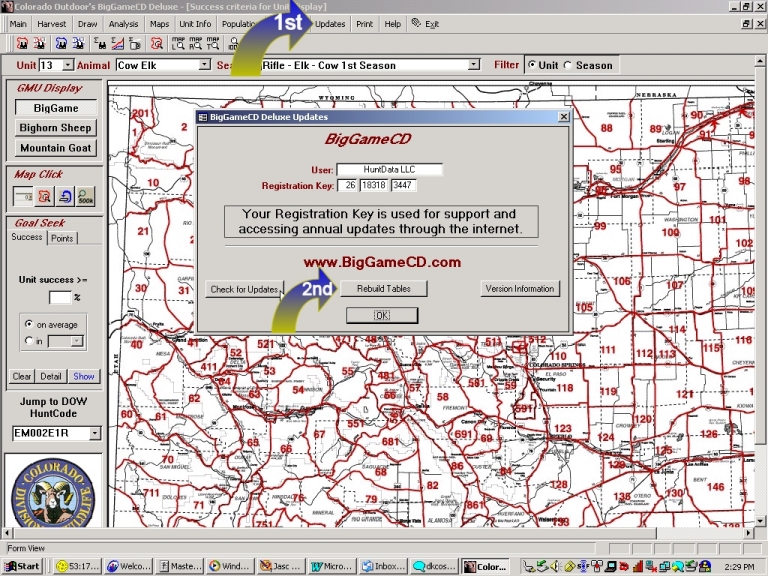
Task: Open the Season dropdown showing Rifle - Elk - Cow 1st Season
Action: click(474, 65)
